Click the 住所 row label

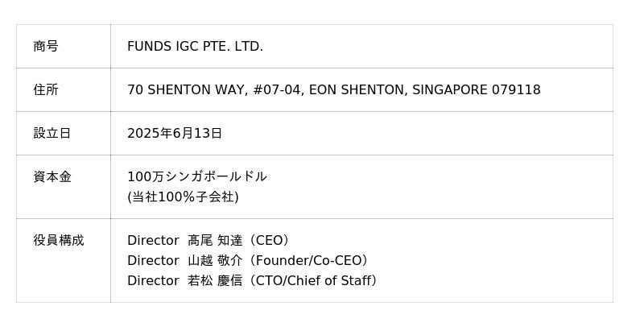[x=46, y=90]
